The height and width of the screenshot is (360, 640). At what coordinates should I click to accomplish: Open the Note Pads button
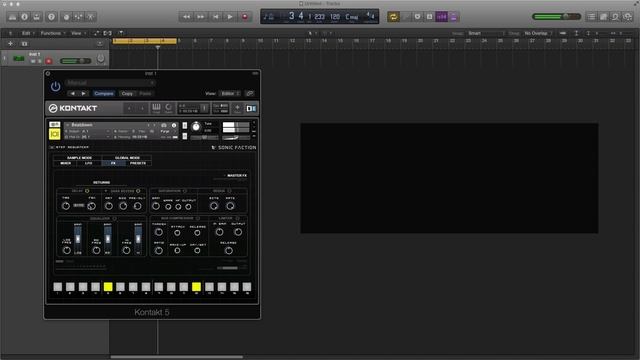click(603, 17)
